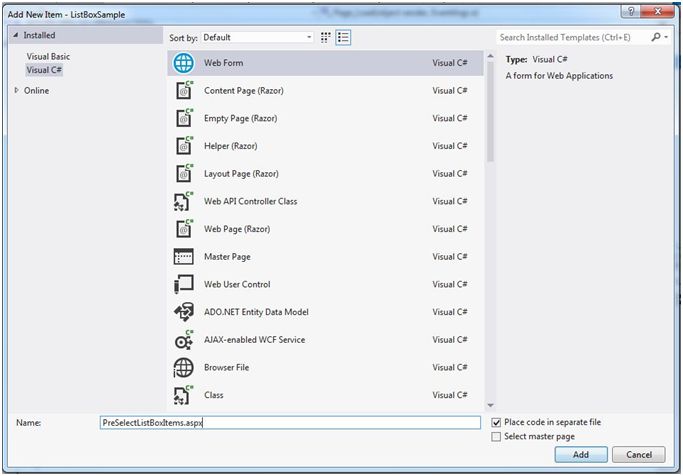Screen dimensions: 683x476
Task: Click the Helper (Razor) icon
Action: (x=184, y=146)
